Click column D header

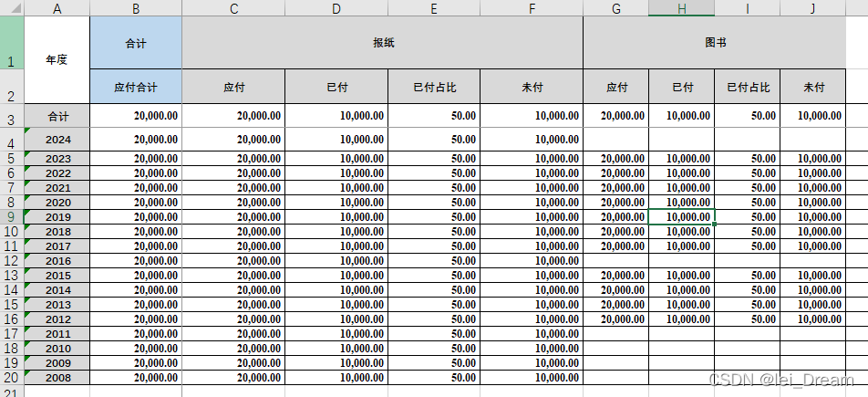click(x=336, y=8)
